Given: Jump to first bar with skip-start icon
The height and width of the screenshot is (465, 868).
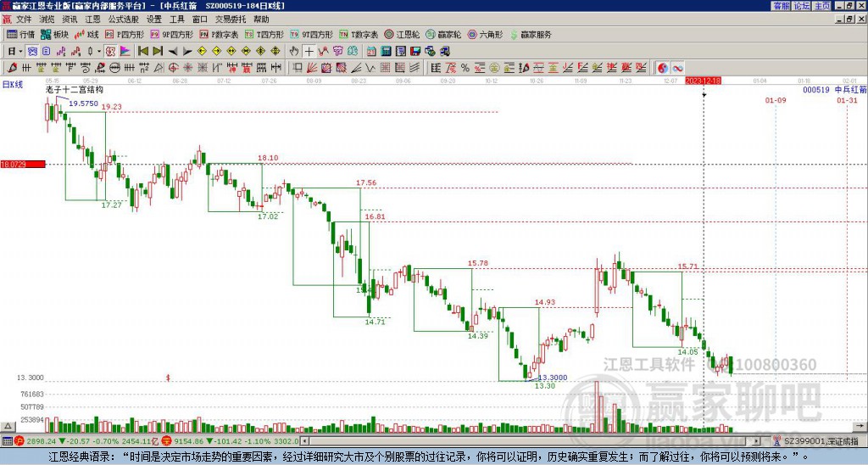Looking at the screenshot, I should coord(143,52).
